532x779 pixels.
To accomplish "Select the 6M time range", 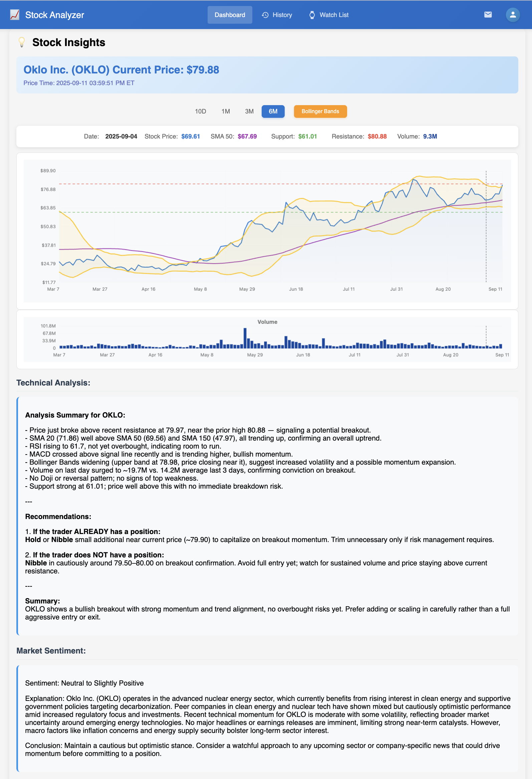I will (273, 111).
